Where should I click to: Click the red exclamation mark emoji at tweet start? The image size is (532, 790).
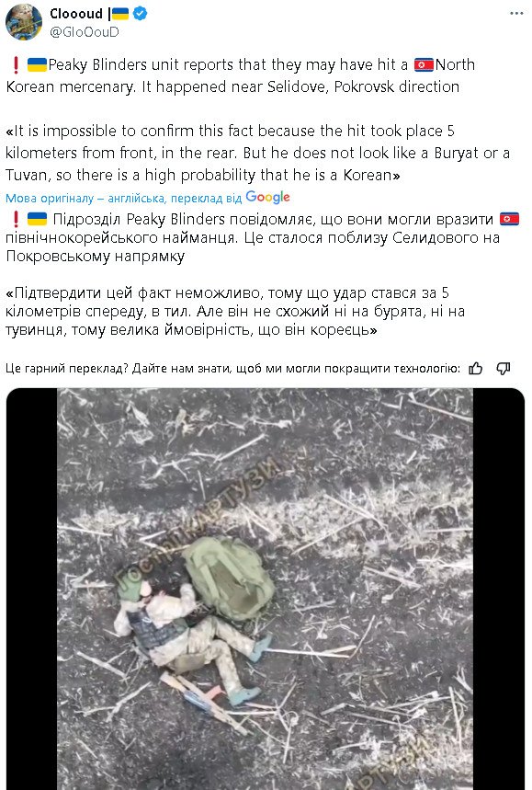[16, 65]
